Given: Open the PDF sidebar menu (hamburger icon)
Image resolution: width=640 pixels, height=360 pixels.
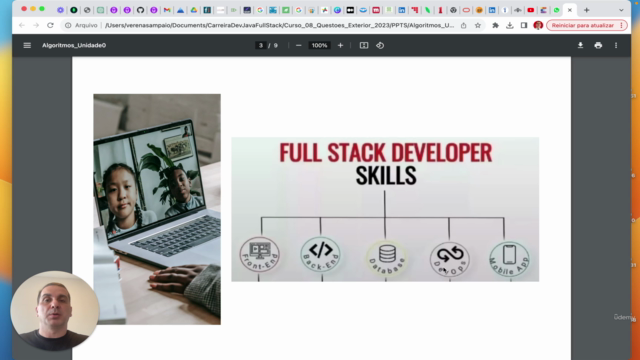Looking at the screenshot, I should click(x=27, y=45).
